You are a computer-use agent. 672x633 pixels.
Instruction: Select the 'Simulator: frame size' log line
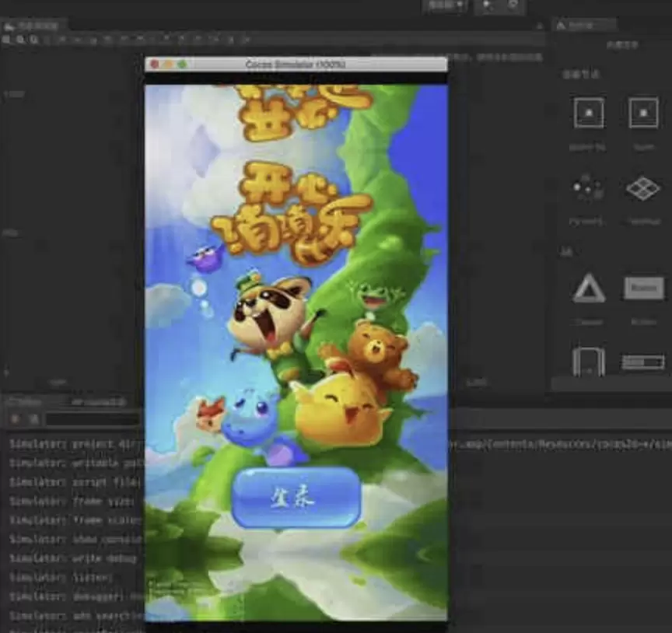(73, 501)
